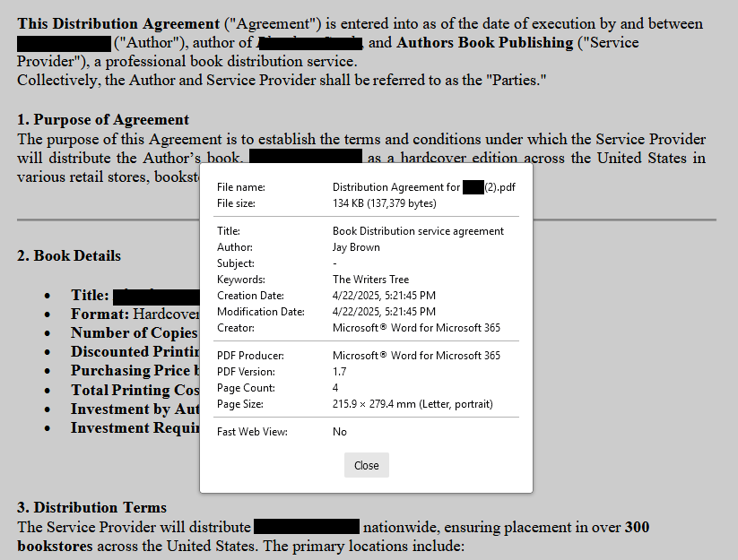Click the Fast Web View value No
Viewport: 738px width, 560px height.
[x=338, y=431]
